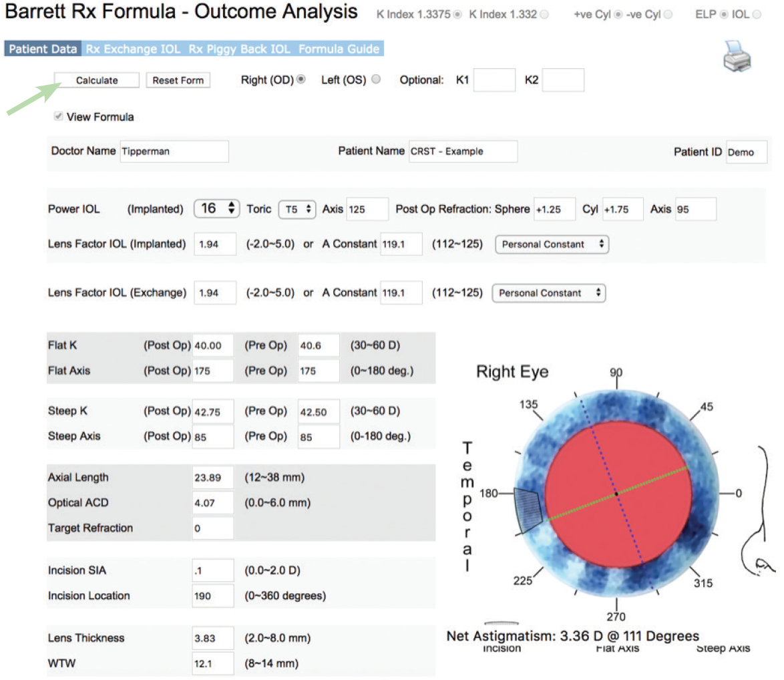Open the Formula Guide tab
The height and width of the screenshot is (680, 784).
339,49
